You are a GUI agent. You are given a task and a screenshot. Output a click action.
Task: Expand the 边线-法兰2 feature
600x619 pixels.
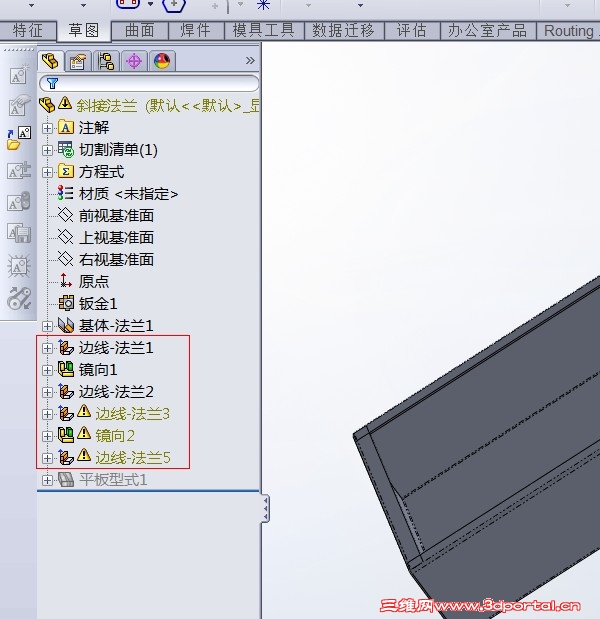click(47, 393)
